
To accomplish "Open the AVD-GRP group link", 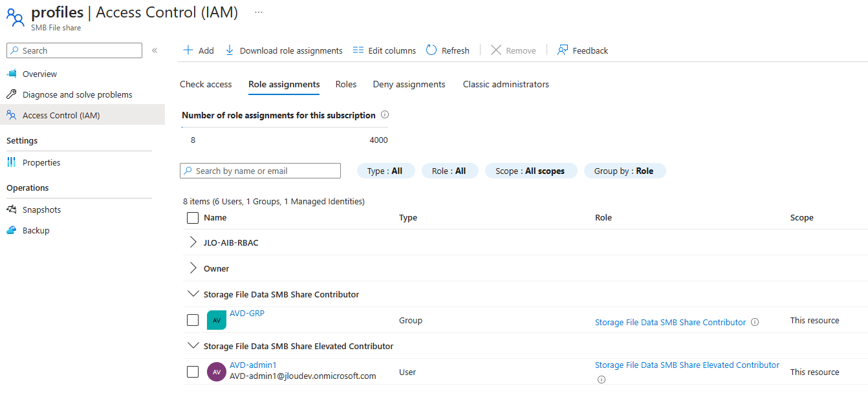I will coord(247,314).
